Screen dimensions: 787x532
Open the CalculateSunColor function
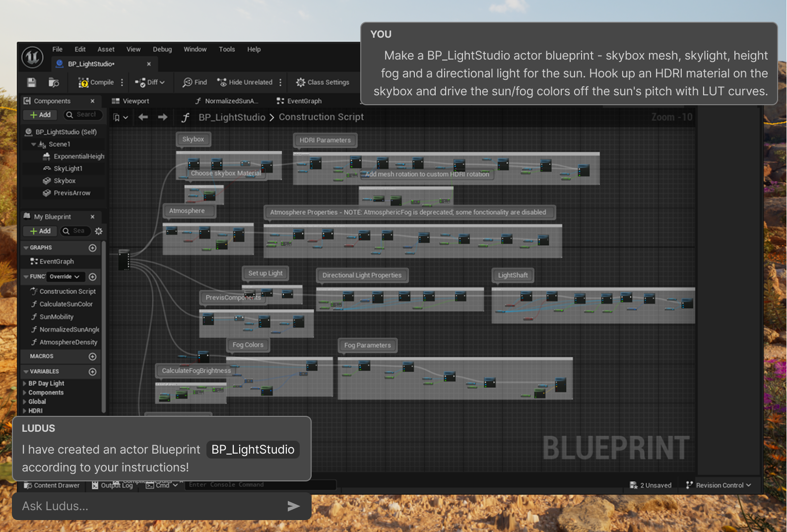point(62,304)
